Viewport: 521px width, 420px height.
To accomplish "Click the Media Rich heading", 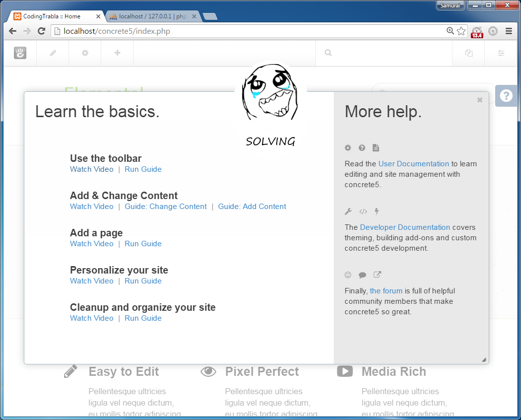I will pyautogui.click(x=394, y=371).
